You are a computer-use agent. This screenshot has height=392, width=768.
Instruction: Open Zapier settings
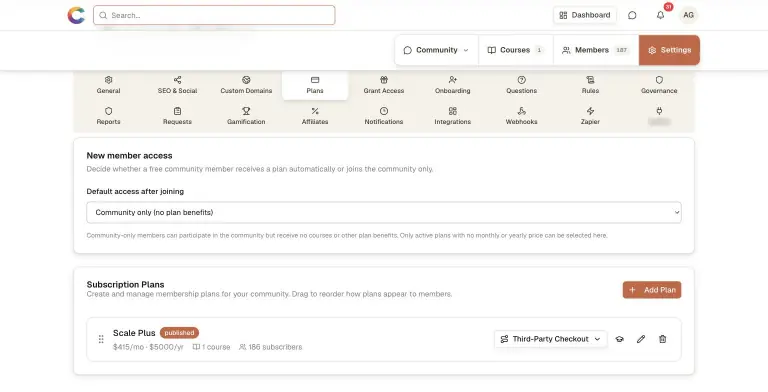coord(590,116)
